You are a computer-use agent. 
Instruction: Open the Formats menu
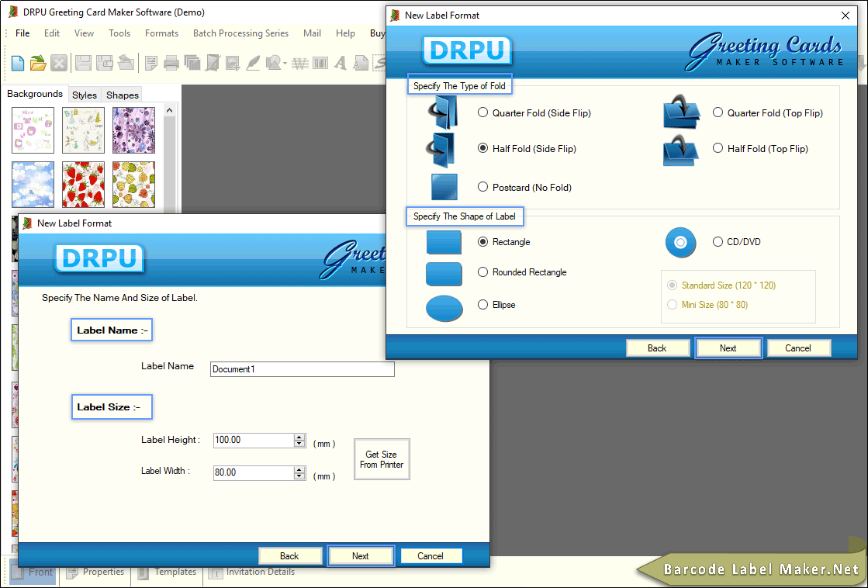point(161,33)
